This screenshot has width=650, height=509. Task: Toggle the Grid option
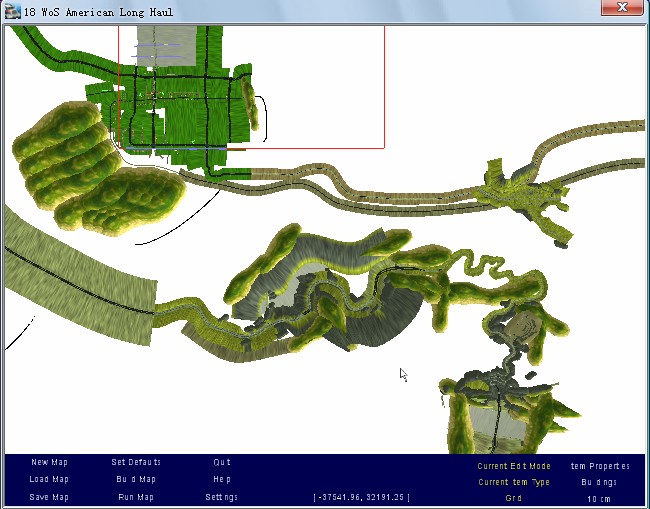(514, 498)
